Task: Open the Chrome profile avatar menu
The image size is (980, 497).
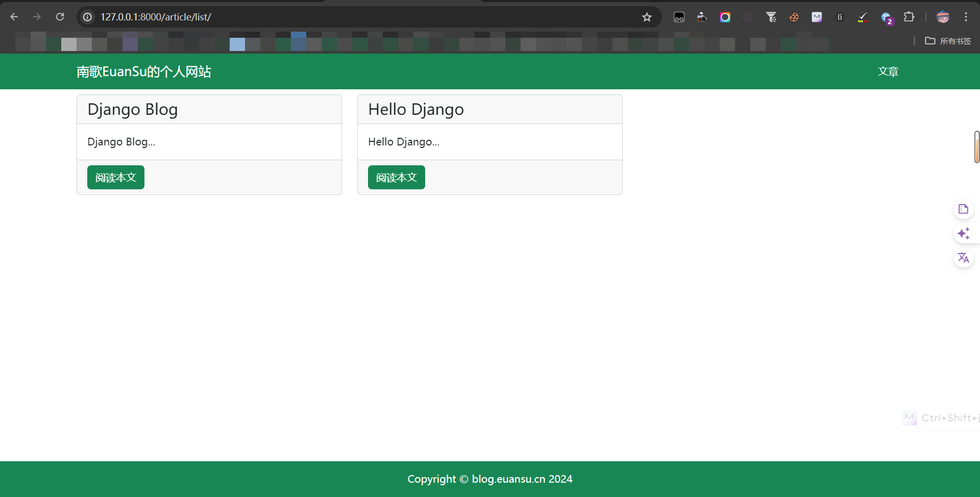Action: (x=943, y=17)
